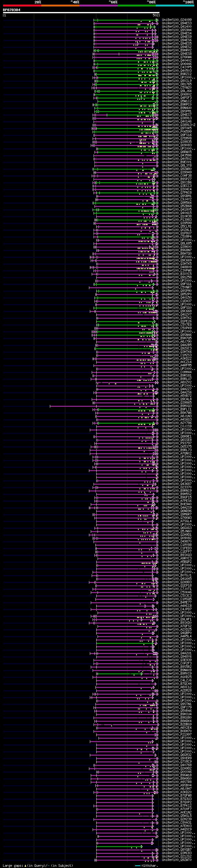Select the UniRef100_Q4PSF3 label
Screen dimensions: 197x868
(x=177, y=98)
